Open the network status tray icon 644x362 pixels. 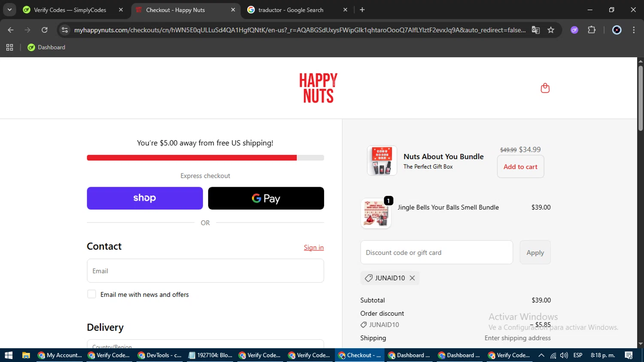553,355
